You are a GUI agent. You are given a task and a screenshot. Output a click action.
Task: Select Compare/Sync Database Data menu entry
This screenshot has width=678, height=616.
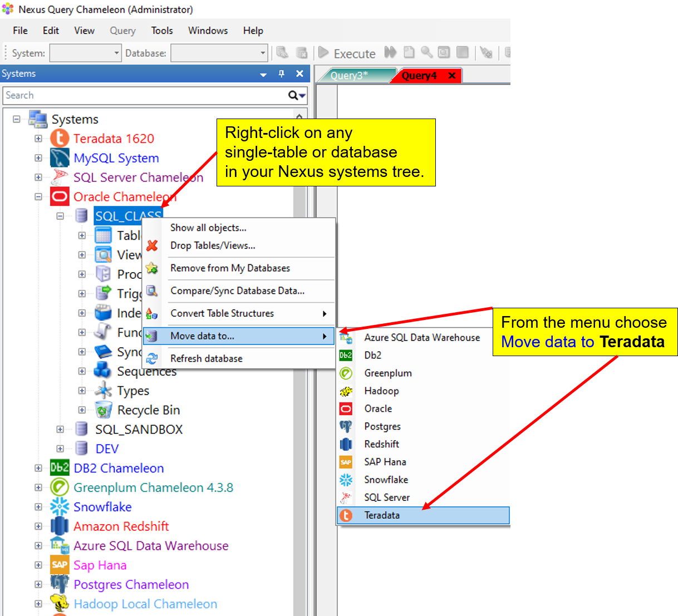click(237, 291)
